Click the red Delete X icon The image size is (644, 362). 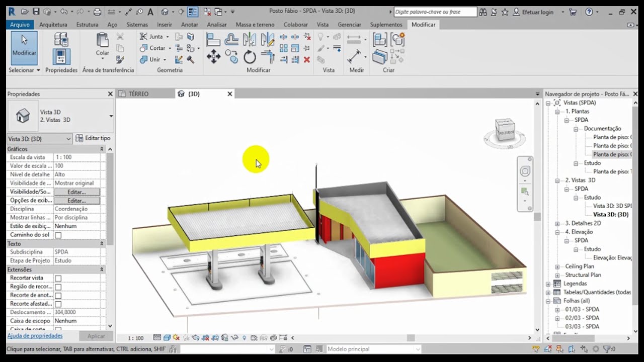tap(307, 59)
